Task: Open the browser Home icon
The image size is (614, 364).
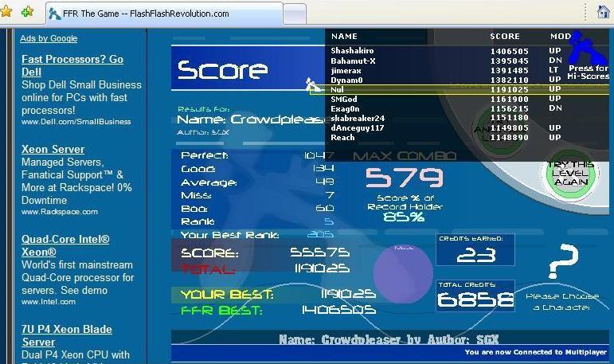Action: [x=604, y=11]
